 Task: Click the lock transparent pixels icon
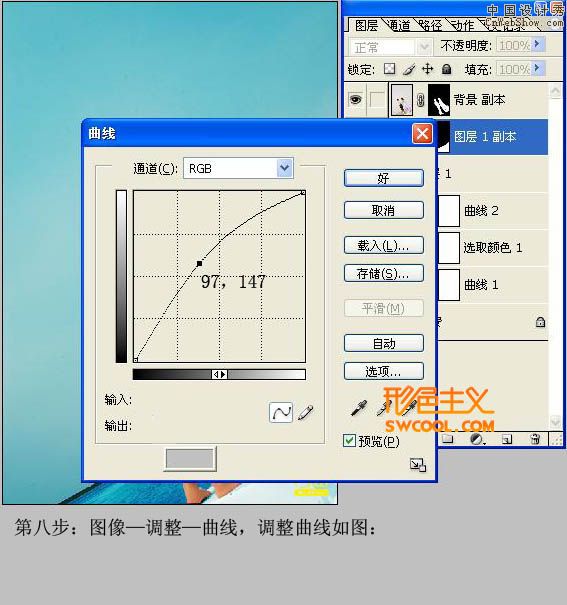point(390,69)
